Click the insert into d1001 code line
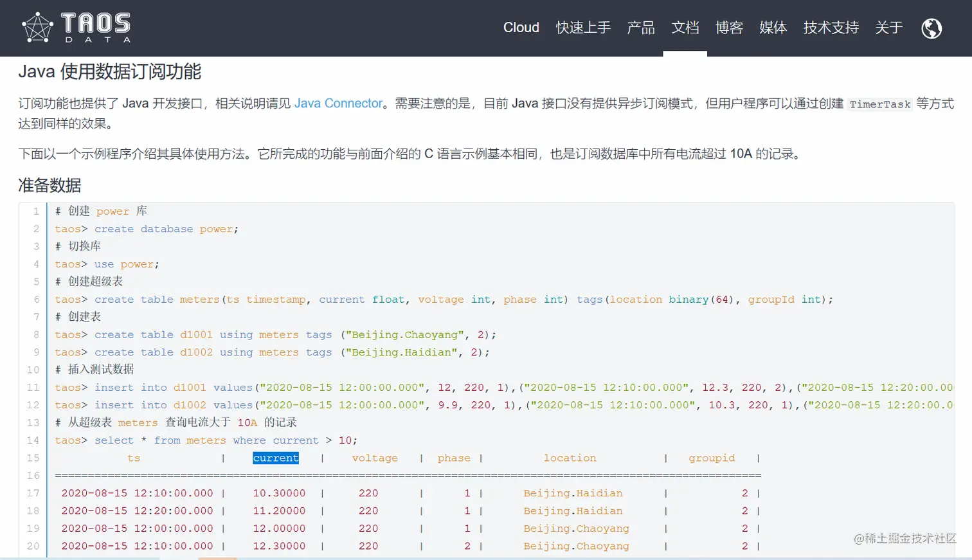 pyautogui.click(x=504, y=388)
